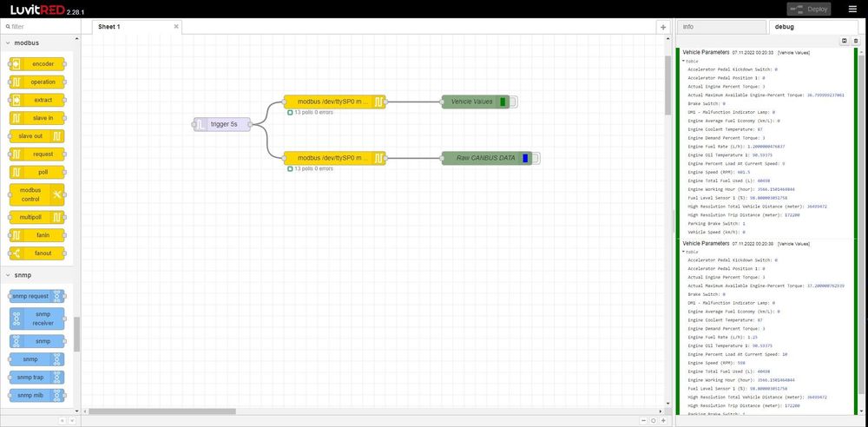This screenshot has width=868, height=427.
Task: Select the modbus encoder palette node
Action: point(36,63)
